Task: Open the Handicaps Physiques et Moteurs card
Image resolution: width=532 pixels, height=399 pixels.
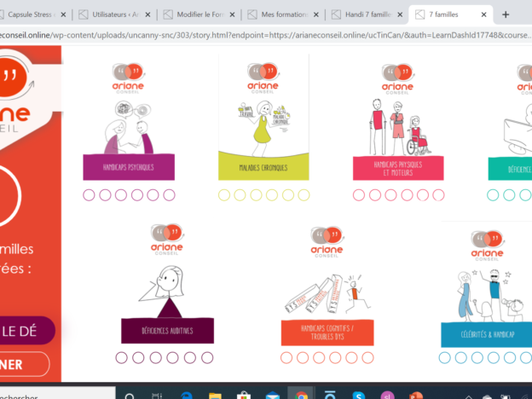Action: [398, 167]
